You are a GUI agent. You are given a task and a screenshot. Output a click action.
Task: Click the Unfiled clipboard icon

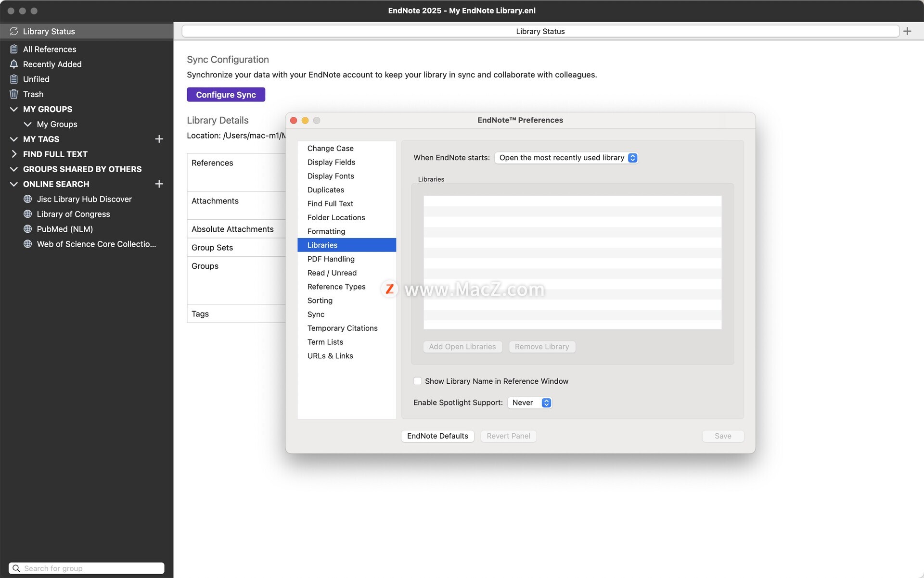(x=13, y=79)
